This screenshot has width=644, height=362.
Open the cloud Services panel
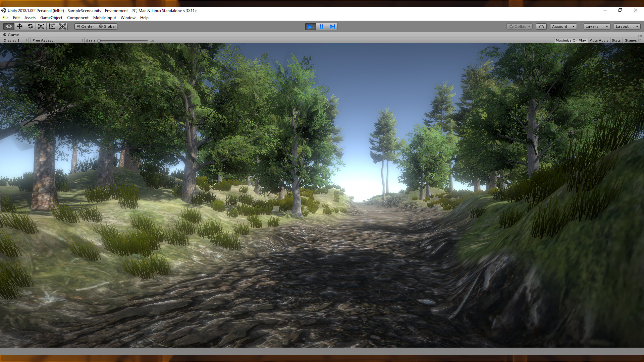pyautogui.click(x=541, y=26)
